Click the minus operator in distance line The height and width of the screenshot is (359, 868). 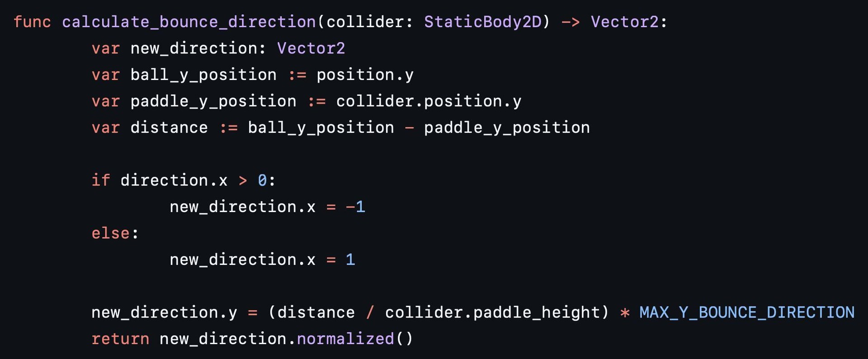(409, 128)
